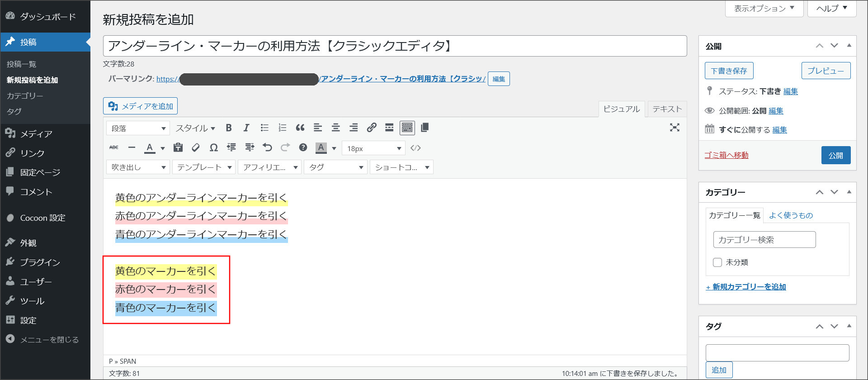The width and height of the screenshot is (868, 380).
Task: Edit the ステータス status link
Action: click(x=791, y=91)
